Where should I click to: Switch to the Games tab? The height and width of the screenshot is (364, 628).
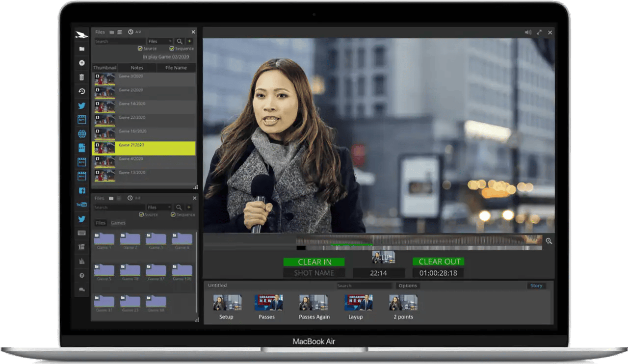tap(118, 223)
